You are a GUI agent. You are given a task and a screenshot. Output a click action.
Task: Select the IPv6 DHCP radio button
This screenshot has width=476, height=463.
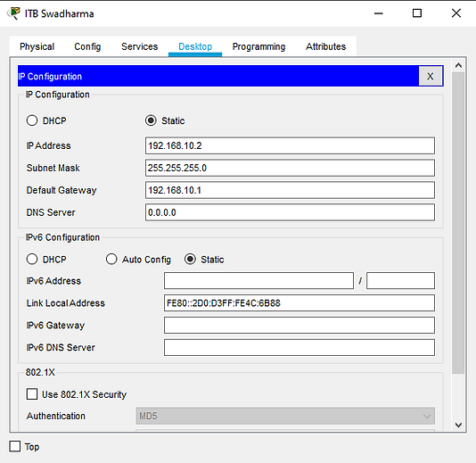(32, 259)
